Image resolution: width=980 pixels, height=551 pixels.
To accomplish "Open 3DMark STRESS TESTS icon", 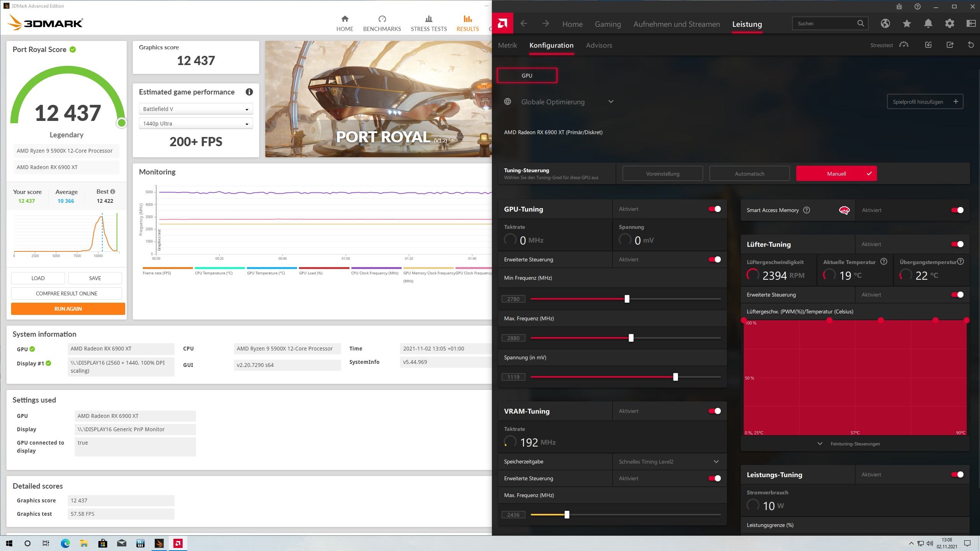I will [x=429, y=19].
